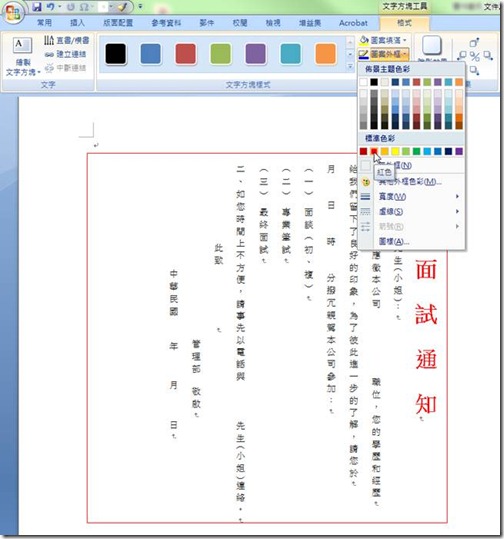Open Customize Quick Access Toolbar dropdown

pos(140,7)
